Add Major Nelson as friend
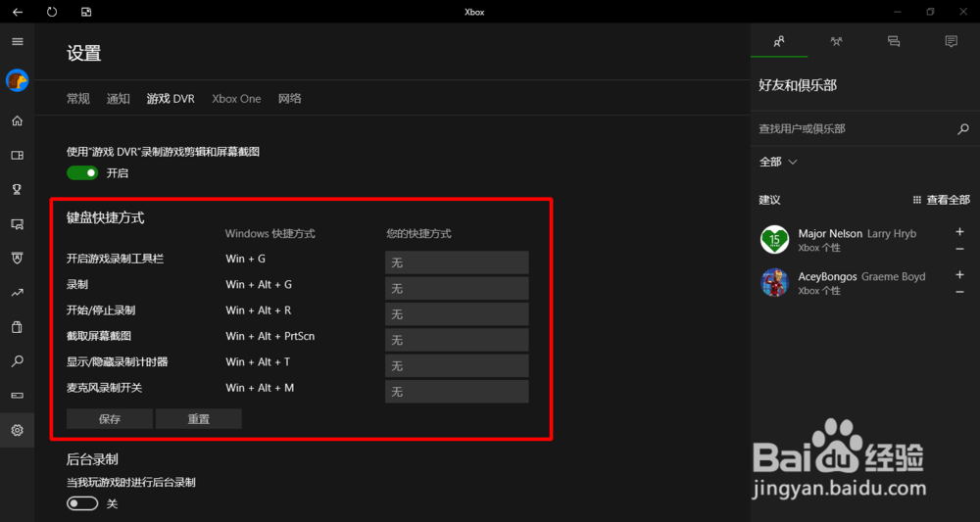This screenshot has height=522, width=980. tap(960, 232)
